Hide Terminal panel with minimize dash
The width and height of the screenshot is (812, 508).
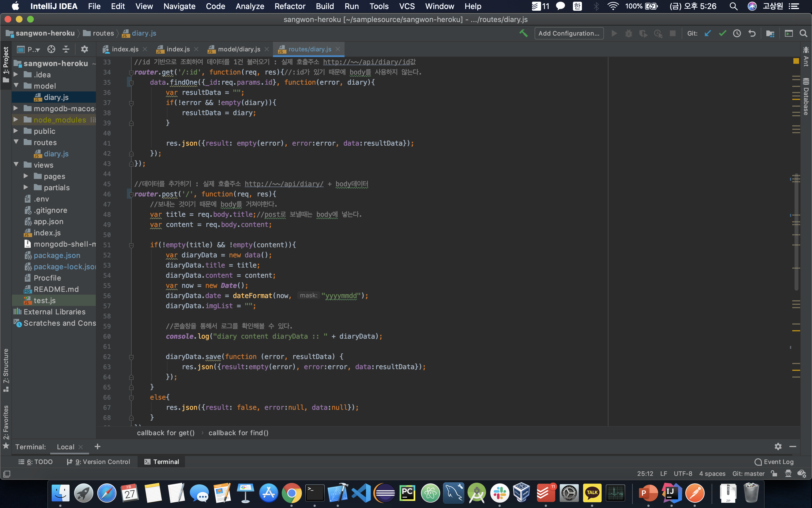(793, 446)
